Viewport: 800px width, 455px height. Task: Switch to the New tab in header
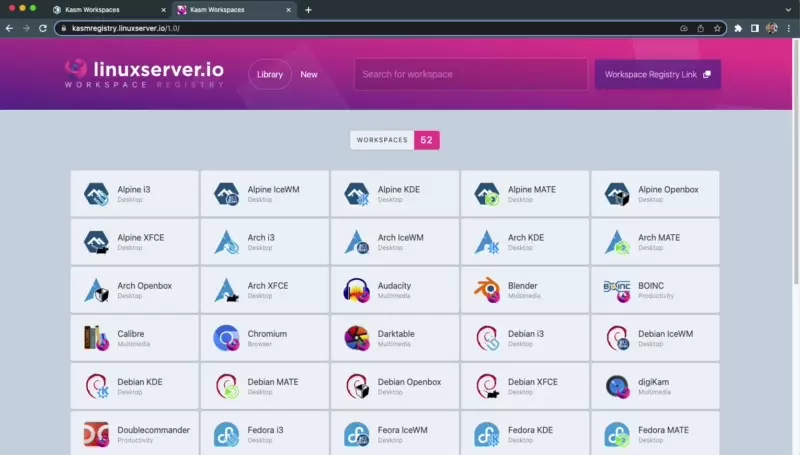pyautogui.click(x=309, y=74)
